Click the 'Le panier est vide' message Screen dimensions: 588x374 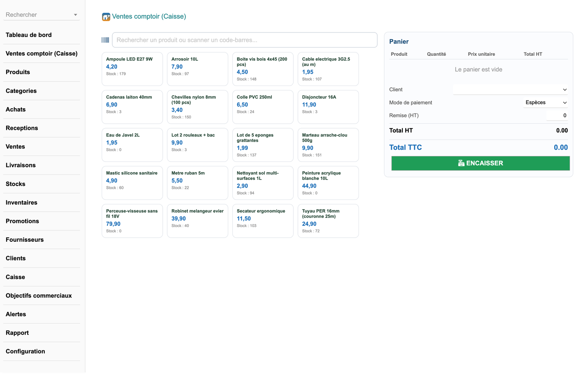coord(479,70)
